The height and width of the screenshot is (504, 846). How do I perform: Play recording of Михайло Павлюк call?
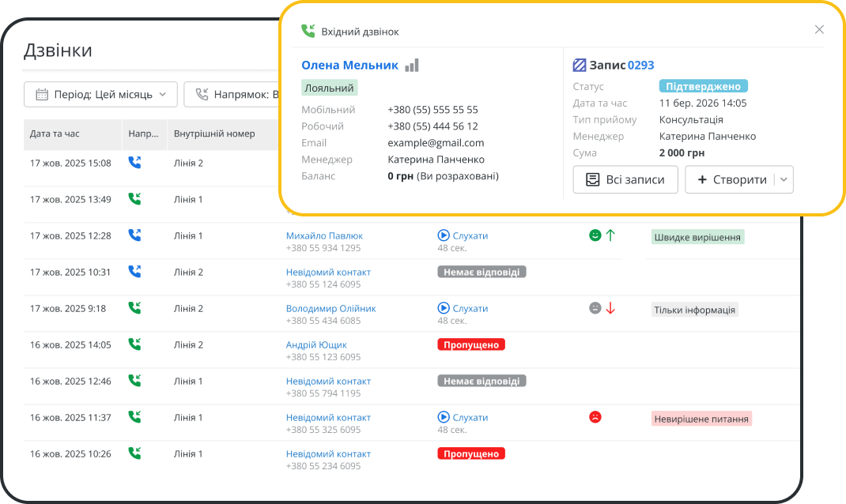click(x=463, y=235)
